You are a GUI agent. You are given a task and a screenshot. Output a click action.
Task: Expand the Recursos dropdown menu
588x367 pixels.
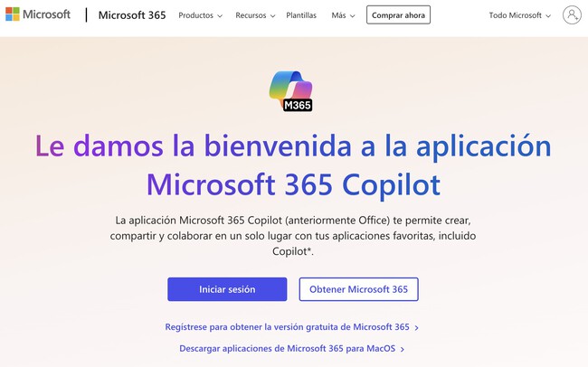[x=255, y=15]
